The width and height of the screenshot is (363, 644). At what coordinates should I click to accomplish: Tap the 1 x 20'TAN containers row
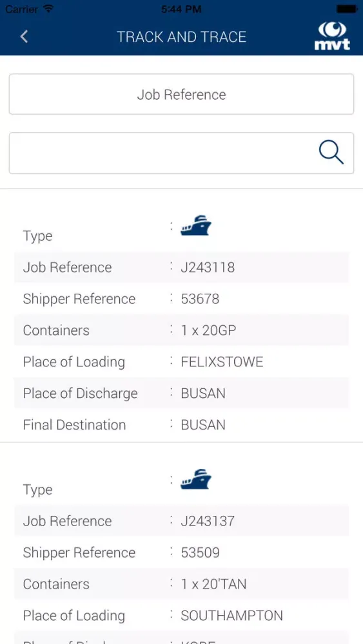pyautogui.click(x=181, y=584)
